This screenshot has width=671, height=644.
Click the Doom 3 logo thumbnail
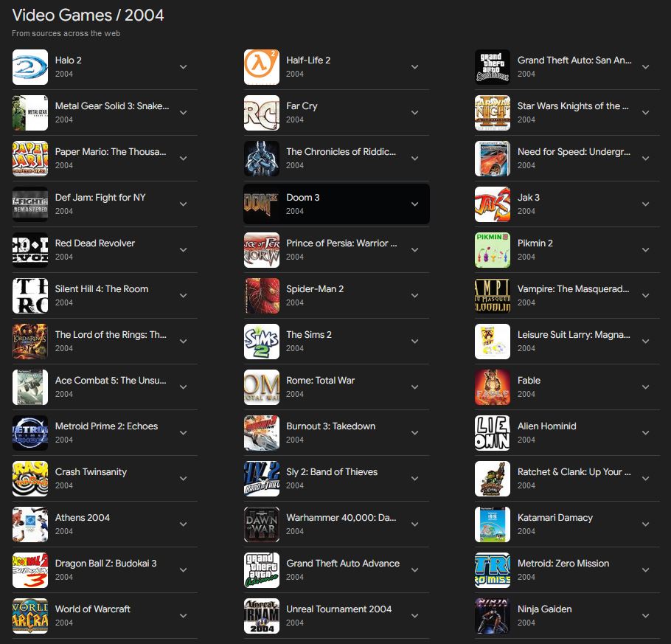[x=262, y=204]
